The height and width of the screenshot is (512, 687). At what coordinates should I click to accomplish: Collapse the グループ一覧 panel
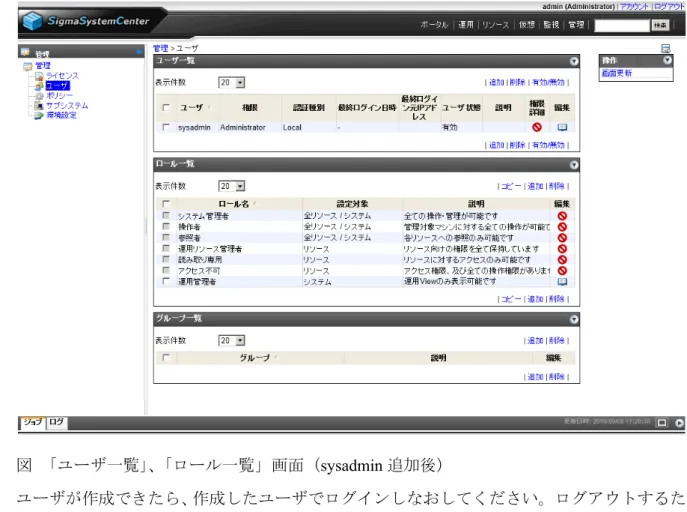(x=574, y=320)
